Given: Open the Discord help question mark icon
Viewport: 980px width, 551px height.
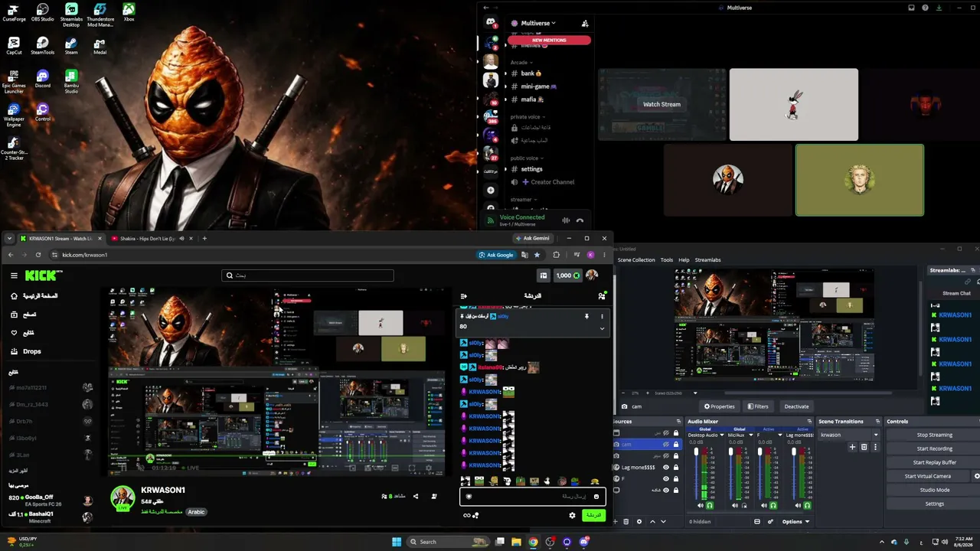Looking at the screenshot, I should [926, 8].
